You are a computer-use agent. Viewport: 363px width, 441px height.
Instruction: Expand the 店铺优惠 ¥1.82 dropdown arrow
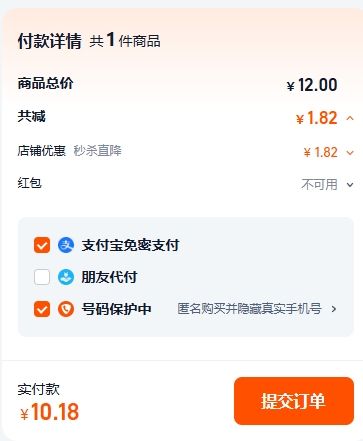click(x=350, y=153)
